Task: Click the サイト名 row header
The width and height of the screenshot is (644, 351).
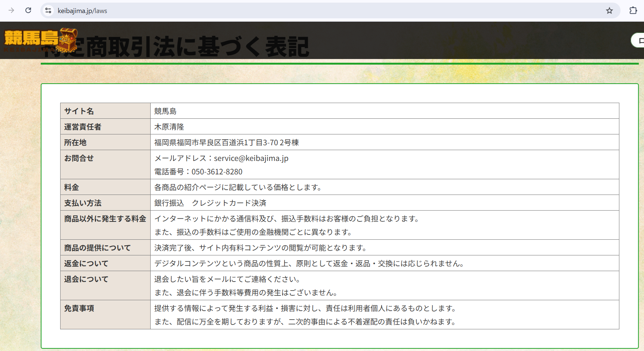Action: (79, 111)
